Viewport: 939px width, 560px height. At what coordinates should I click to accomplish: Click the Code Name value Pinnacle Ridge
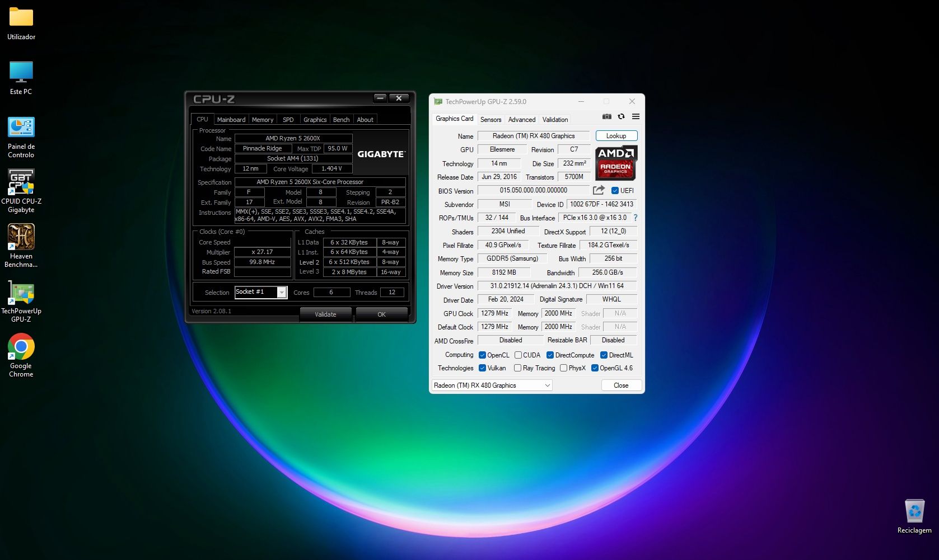[263, 148]
